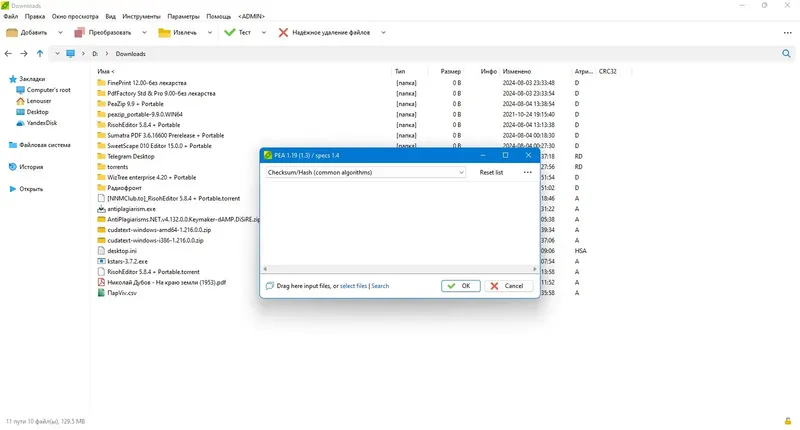The image size is (800, 430).
Task: Sort by the Размер column header
Action: pos(451,71)
